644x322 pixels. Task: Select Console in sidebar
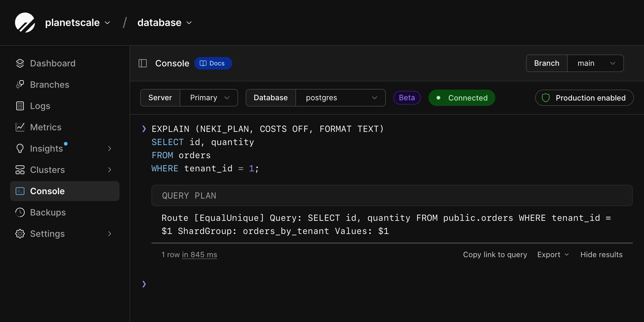click(x=65, y=191)
